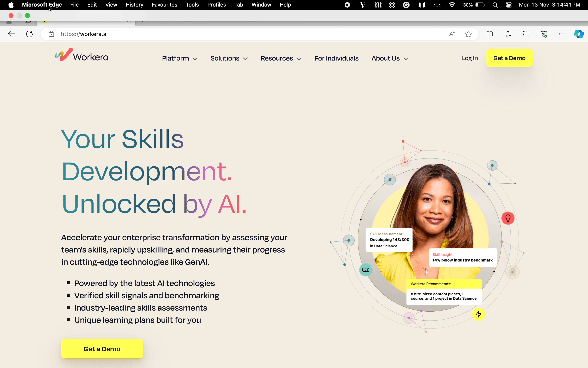
Task: Launch Copilot from the Edge toolbar
Action: coord(579,34)
